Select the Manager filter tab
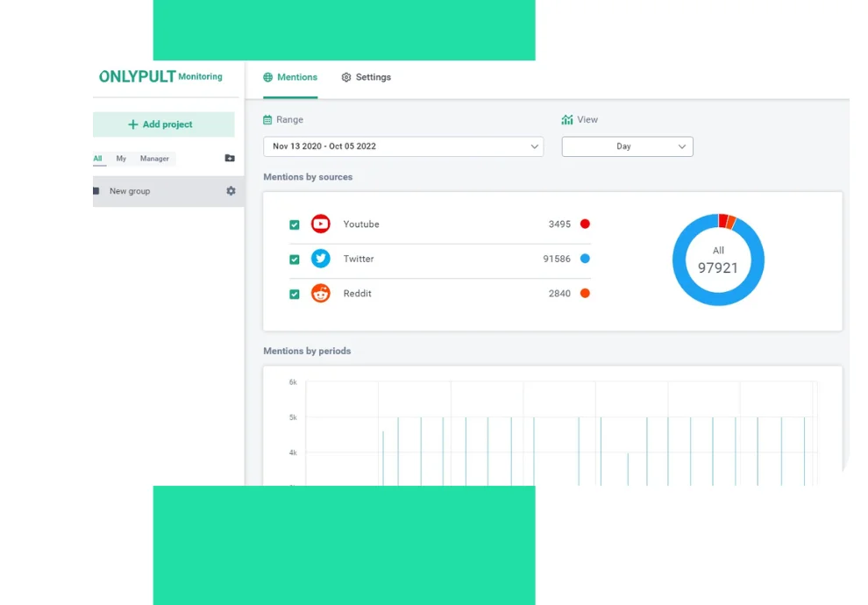868x605 pixels. (x=153, y=159)
